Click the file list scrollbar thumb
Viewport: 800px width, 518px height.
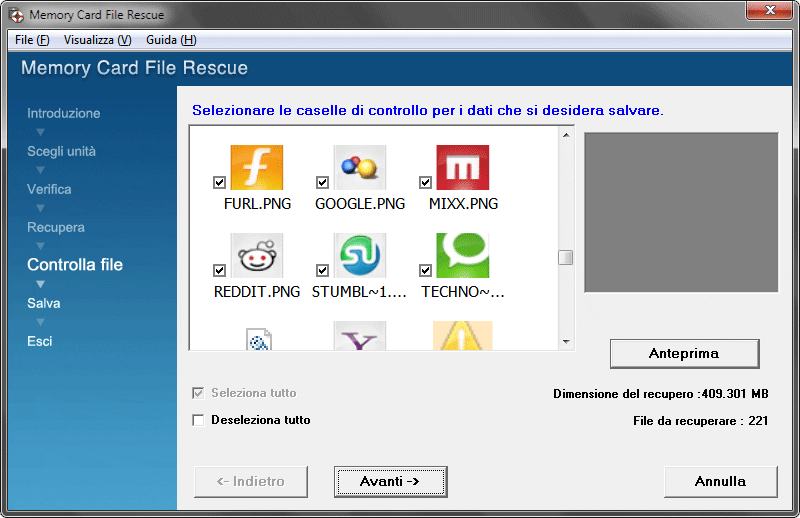click(566, 257)
